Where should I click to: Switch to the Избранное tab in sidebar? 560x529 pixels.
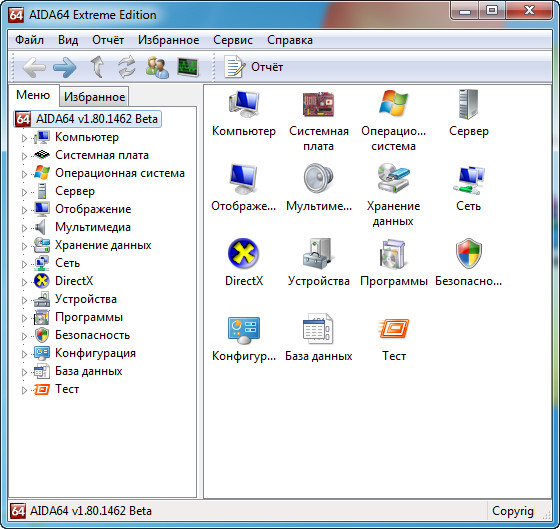(94, 97)
